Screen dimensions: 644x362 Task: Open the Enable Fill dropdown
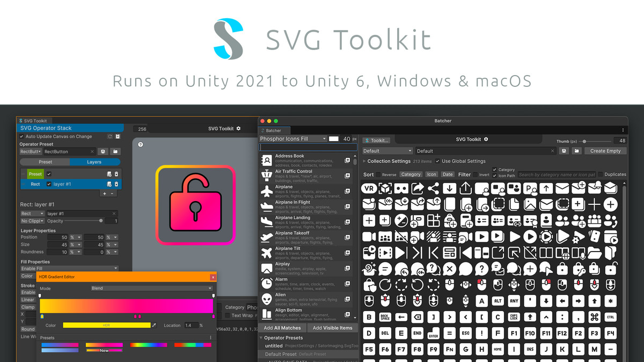[69, 268]
